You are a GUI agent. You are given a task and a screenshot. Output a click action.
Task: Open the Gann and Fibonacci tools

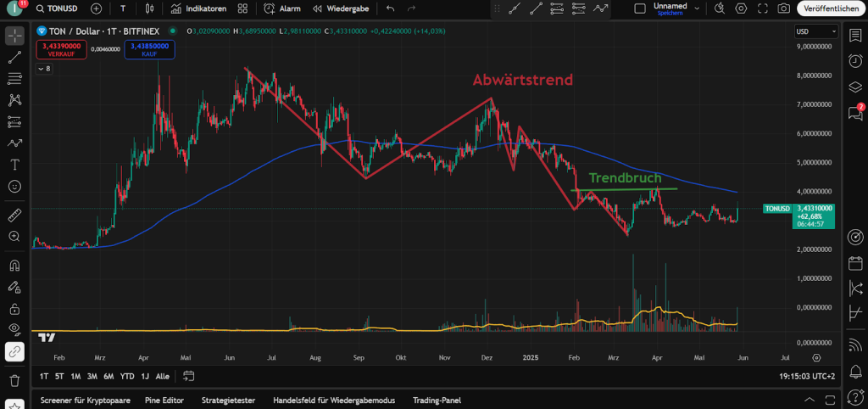coord(15,79)
